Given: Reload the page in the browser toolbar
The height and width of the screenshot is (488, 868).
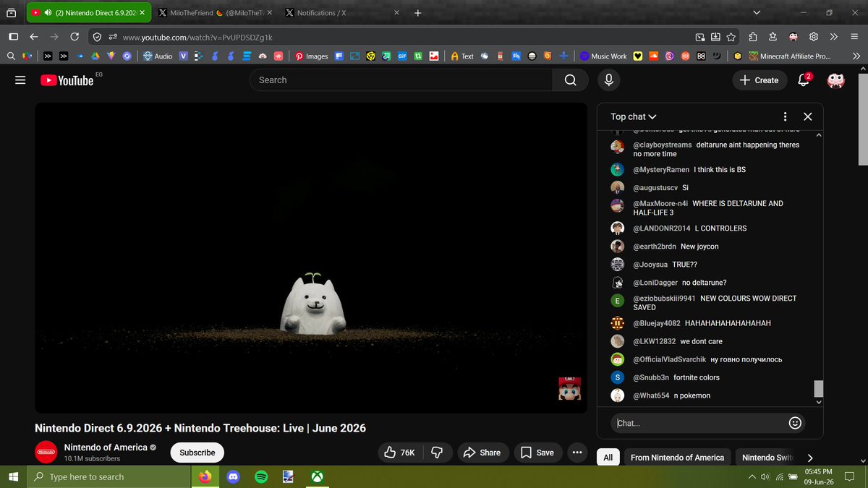Looking at the screenshot, I should point(75,37).
